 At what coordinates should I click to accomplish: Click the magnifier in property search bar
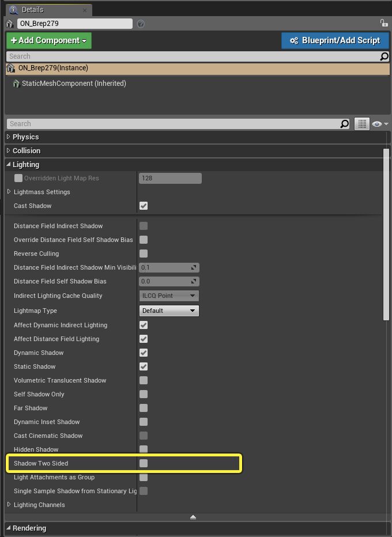click(345, 124)
